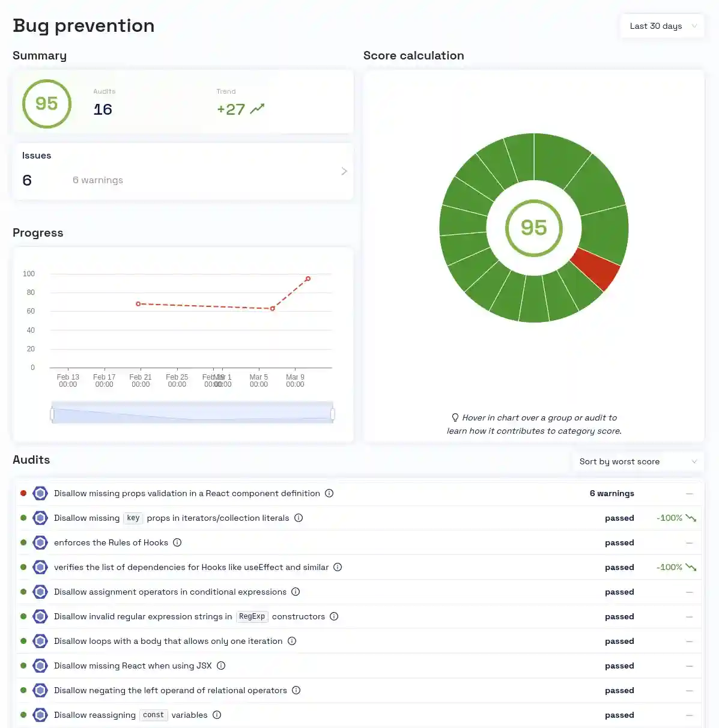Click info icon beside Rules of Hooks audit
Image resolution: width=719 pixels, height=728 pixels.
177,542
